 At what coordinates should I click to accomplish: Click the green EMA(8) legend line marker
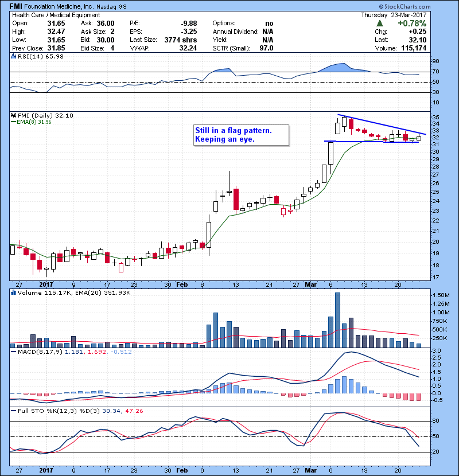13,122
